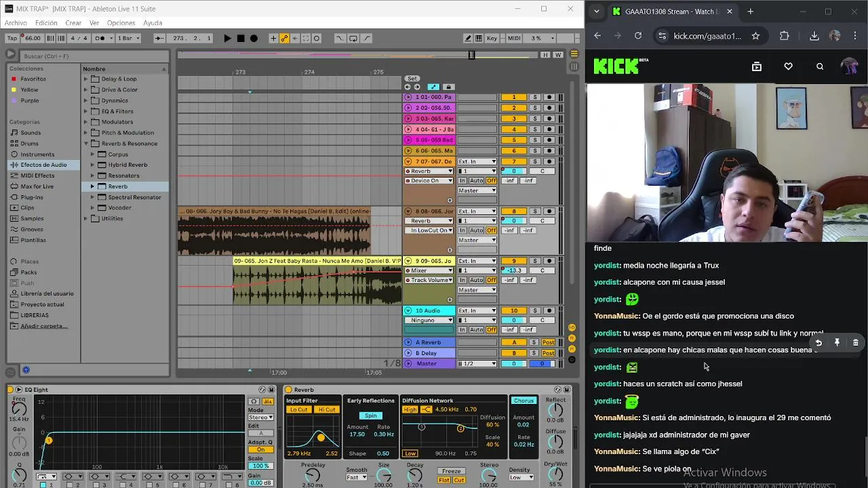868x488 pixels.
Task: Solo track 10 Audio
Action: 534,310
